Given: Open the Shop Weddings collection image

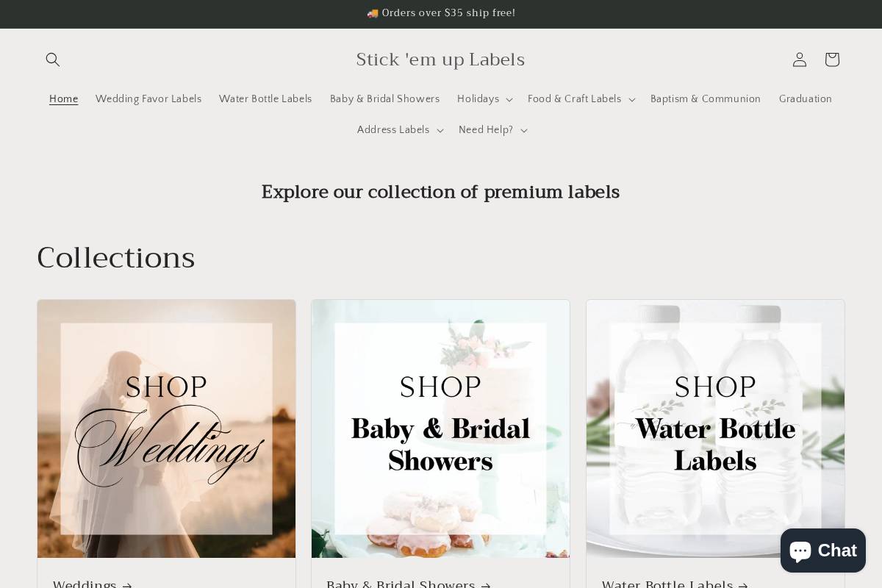Looking at the screenshot, I should 167,429.
